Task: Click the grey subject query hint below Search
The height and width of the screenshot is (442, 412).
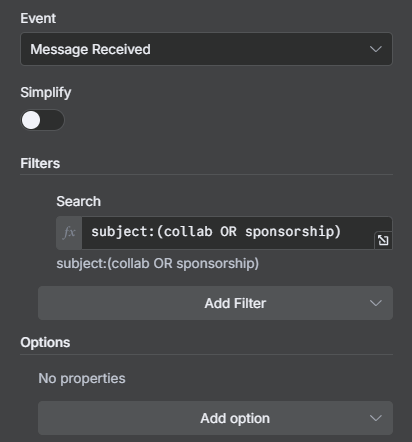Action: [x=157, y=264]
